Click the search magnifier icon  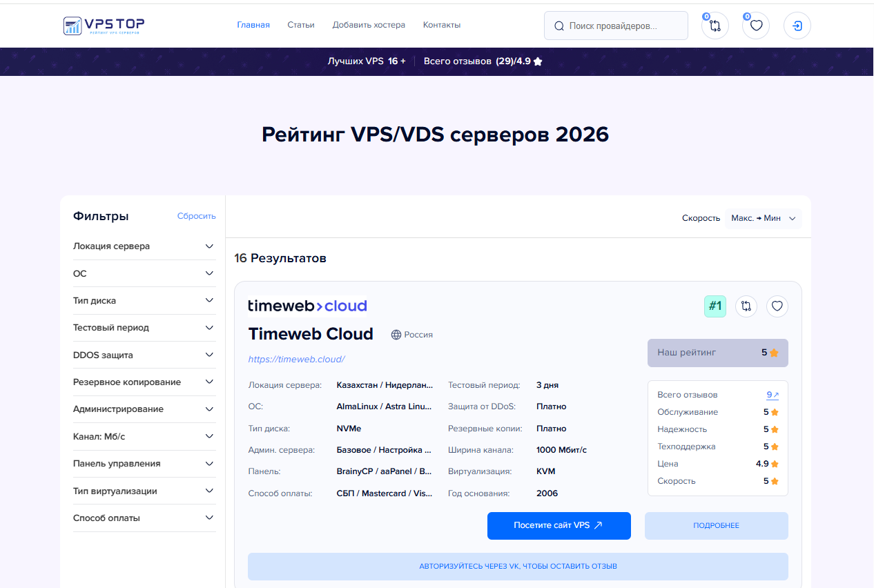(559, 26)
